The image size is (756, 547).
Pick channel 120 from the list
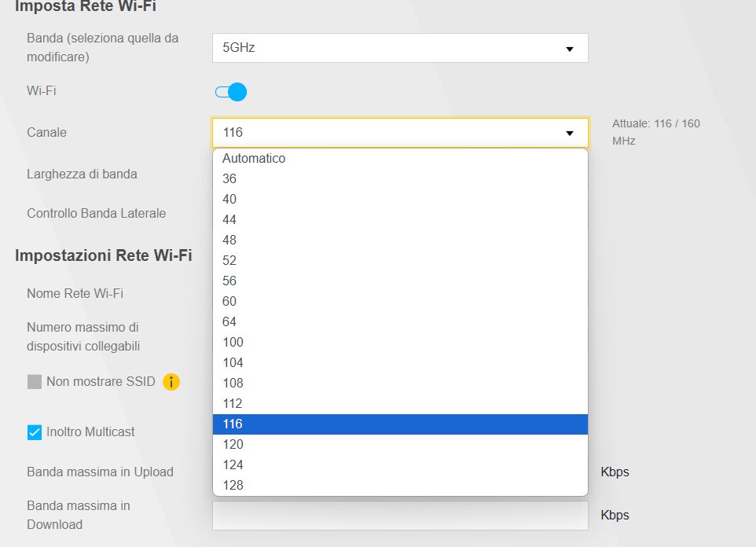pos(399,444)
